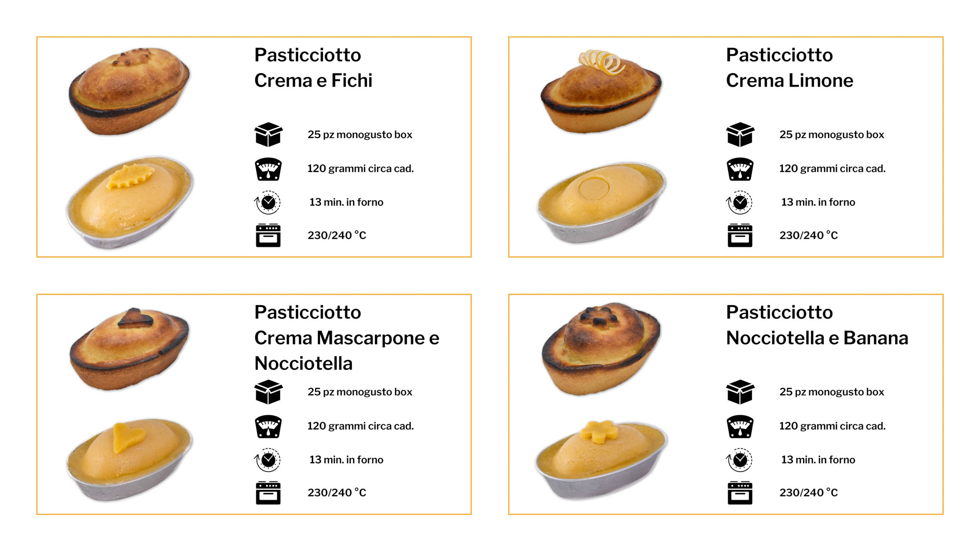Click the timer icon in Mascarpone e Nocciotella card

point(268,460)
